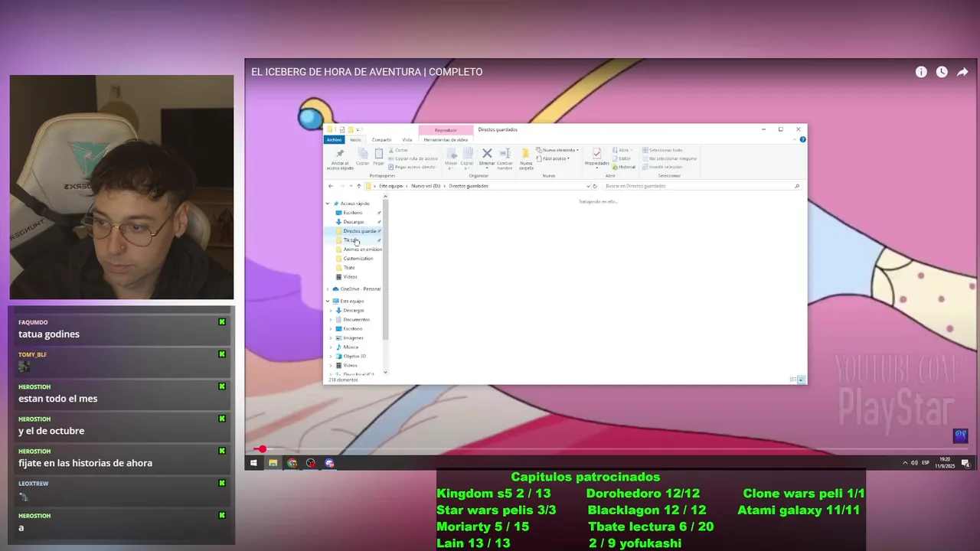Click the Pegar clipboard icon
This screenshot has width=980, height=551.
(x=378, y=154)
